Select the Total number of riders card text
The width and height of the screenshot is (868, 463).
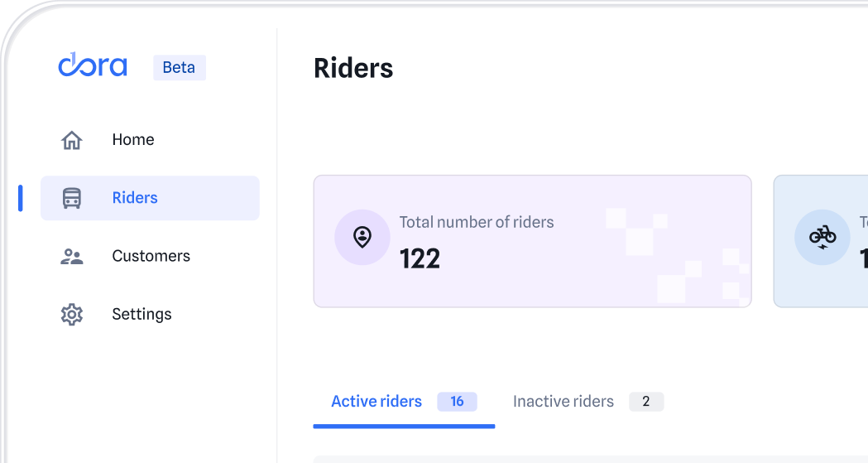click(x=476, y=222)
